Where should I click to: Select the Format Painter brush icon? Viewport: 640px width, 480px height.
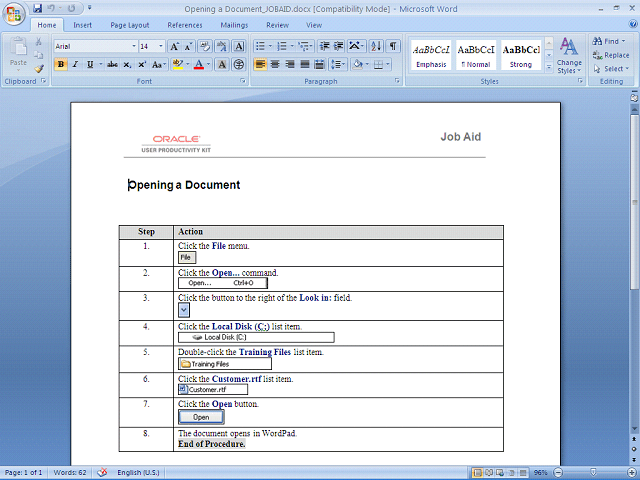[x=39, y=69]
